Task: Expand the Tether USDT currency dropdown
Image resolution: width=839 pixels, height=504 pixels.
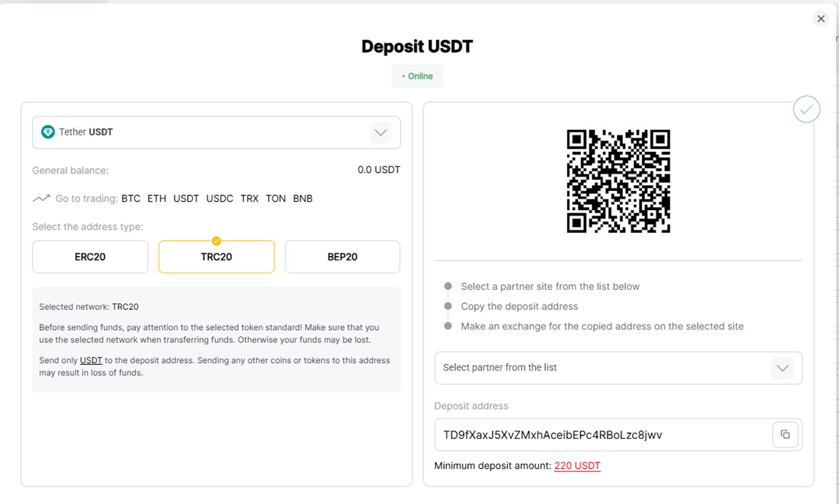Action: pyautogui.click(x=217, y=133)
